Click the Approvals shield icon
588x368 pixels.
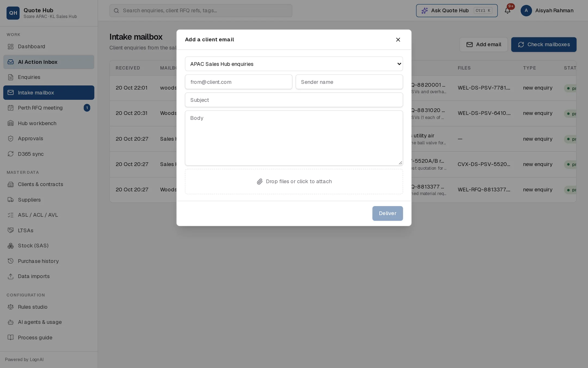11,138
